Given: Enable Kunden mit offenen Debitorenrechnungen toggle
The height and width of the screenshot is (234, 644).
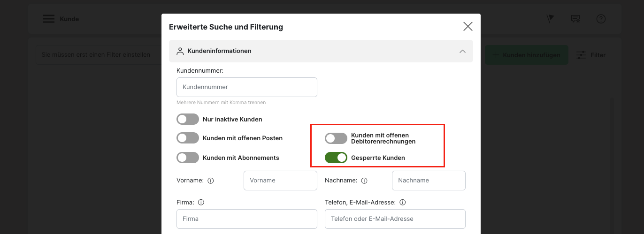Looking at the screenshot, I should point(336,138).
